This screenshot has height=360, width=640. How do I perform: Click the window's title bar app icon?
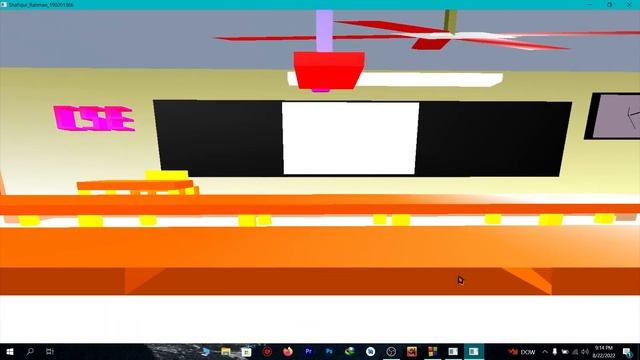pyautogui.click(x=4, y=4)
